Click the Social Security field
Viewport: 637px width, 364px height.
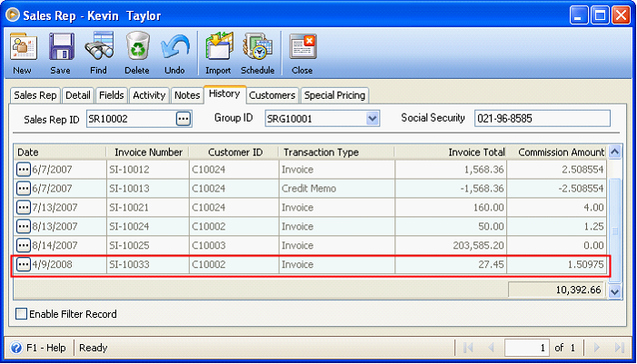542,119
